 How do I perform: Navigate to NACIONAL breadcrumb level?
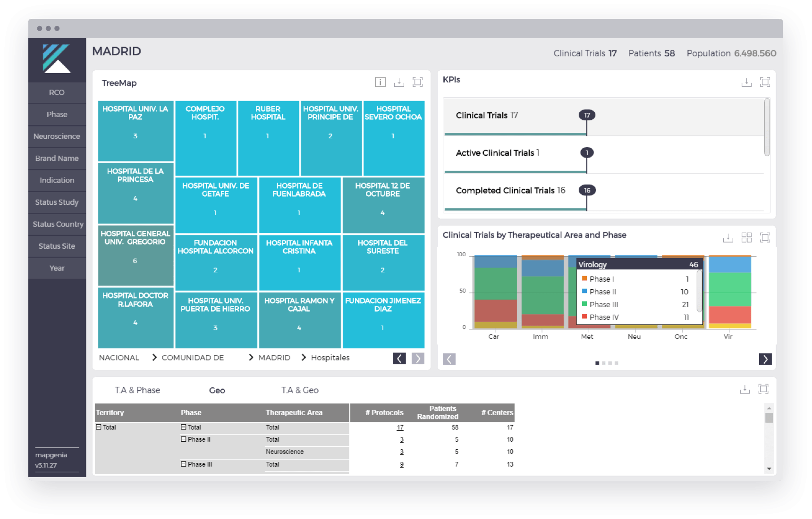[x=119, y=358]
